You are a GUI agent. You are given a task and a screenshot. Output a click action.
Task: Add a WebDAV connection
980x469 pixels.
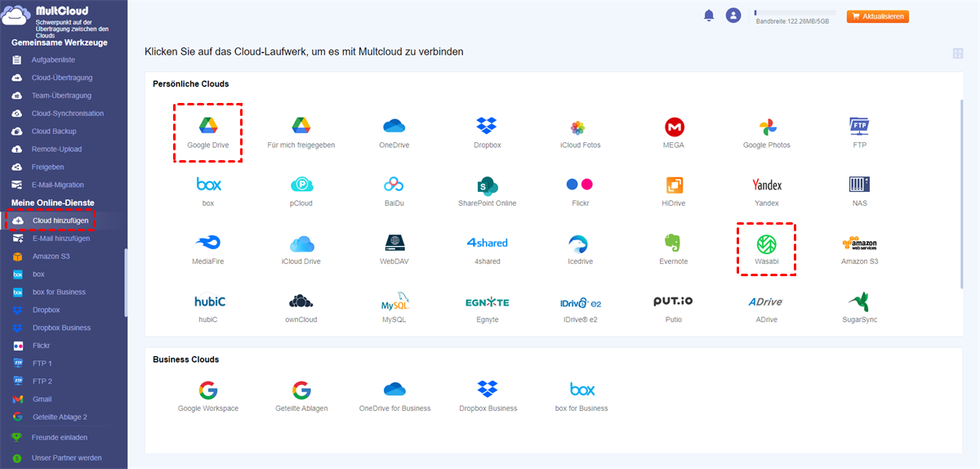[394, 243]
